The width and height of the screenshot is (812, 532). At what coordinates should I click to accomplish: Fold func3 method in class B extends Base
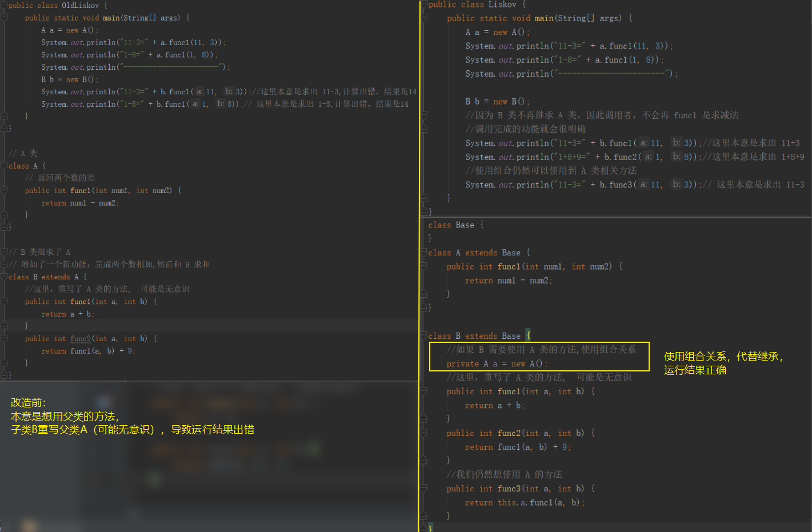tap(424, 489)
